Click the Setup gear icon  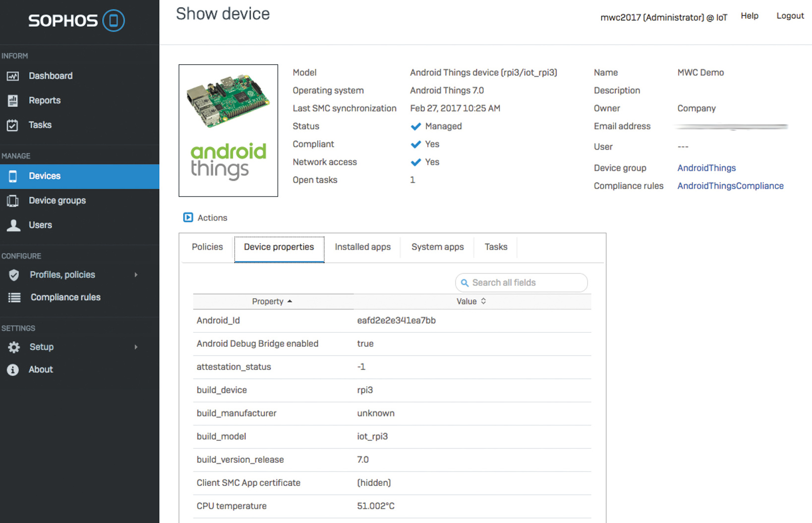[x=14, y=347]
